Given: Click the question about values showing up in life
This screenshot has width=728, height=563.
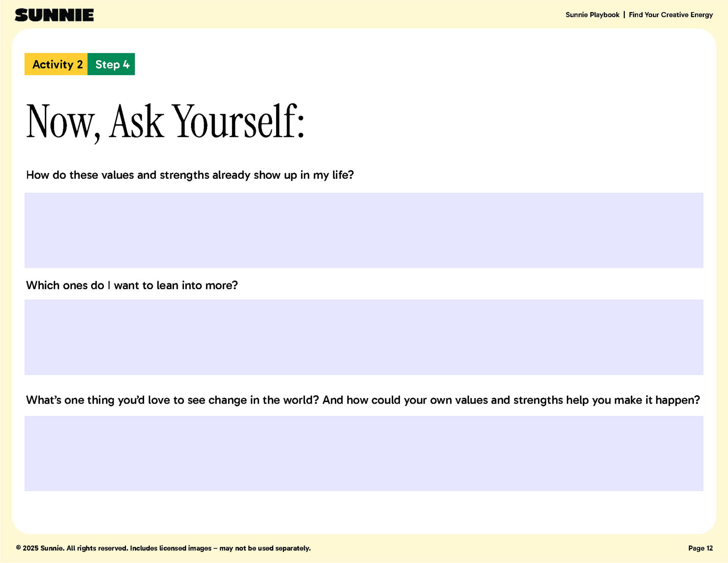Looking at the screenshot, I should [190, 175].
